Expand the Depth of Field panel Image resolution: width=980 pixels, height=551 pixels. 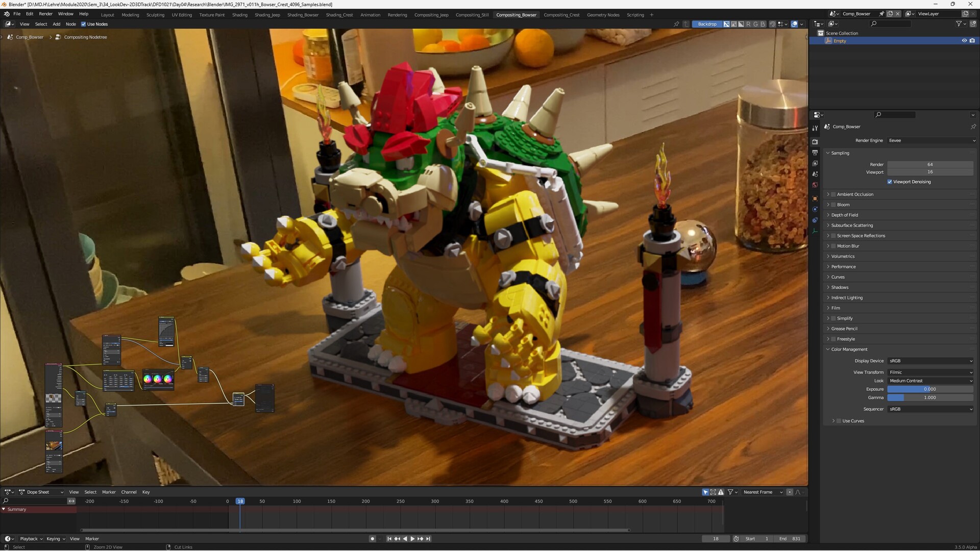[x=844, y=215]
